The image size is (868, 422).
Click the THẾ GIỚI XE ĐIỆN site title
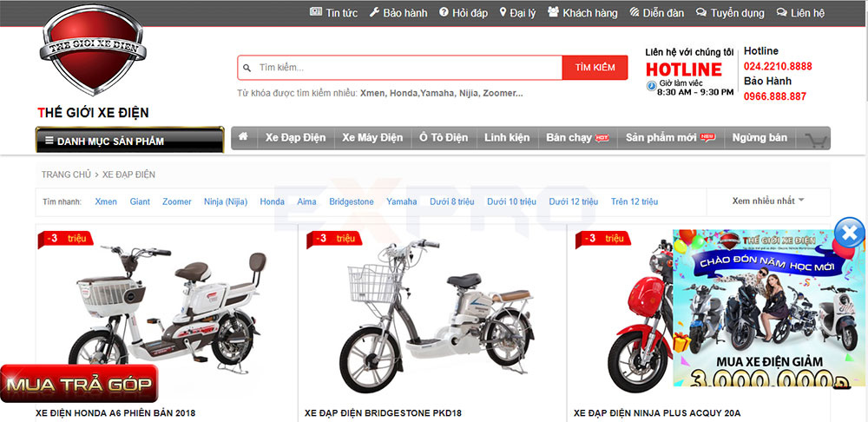(x=93, y=113)
